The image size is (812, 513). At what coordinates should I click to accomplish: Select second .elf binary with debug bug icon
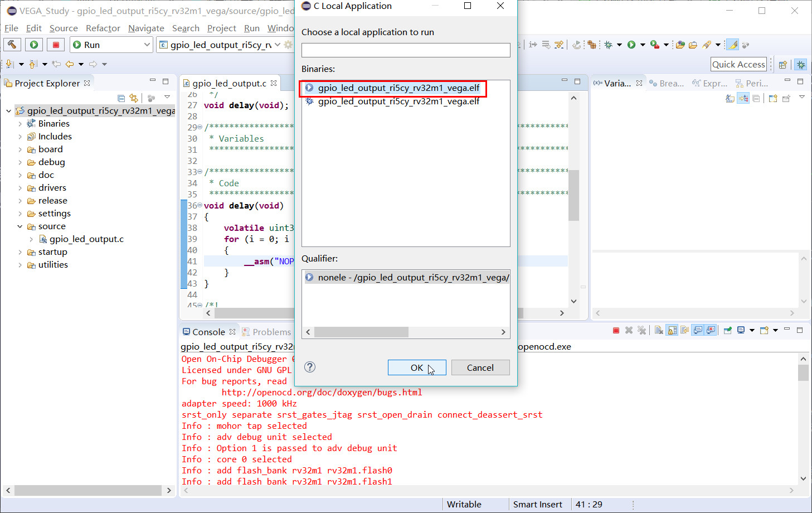[x=392, y=101]
